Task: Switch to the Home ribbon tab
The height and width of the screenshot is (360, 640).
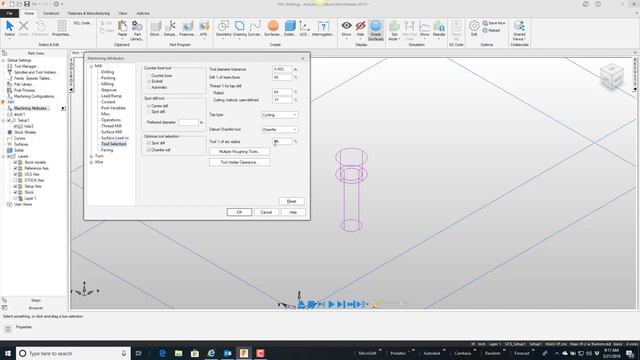Action: coord(29,13)
